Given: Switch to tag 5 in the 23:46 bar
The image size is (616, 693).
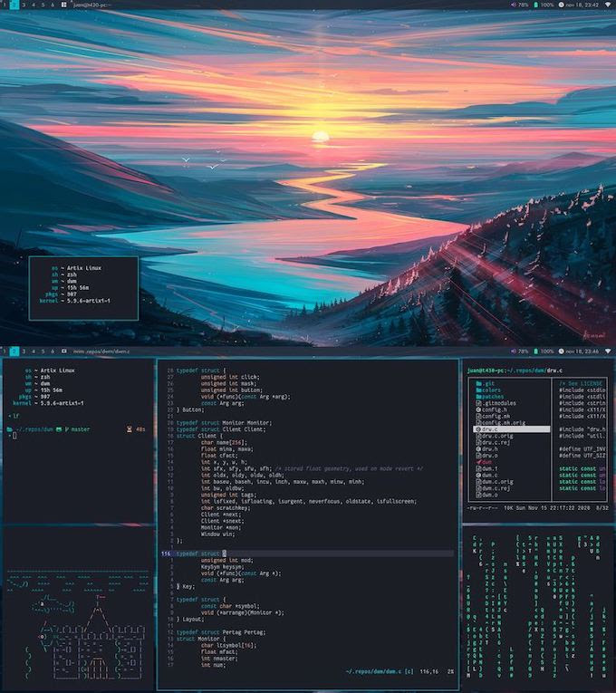Looking at the screenshot, I should tap(43, 351).
